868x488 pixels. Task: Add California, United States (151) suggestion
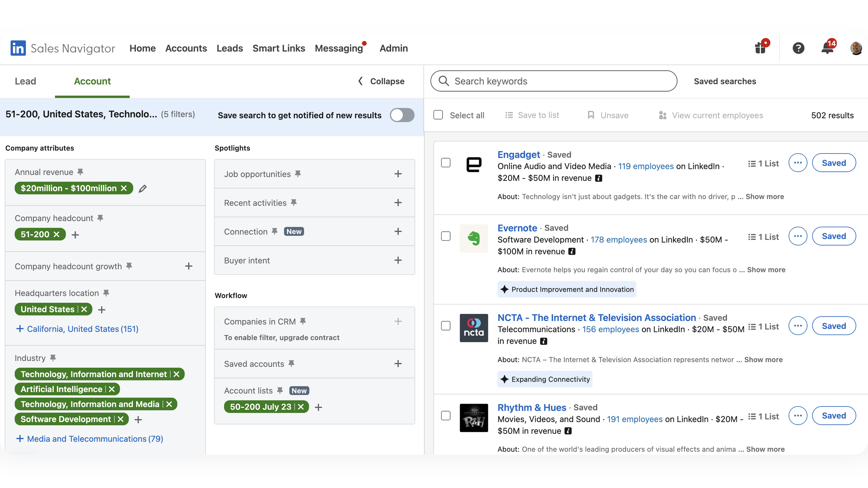pyautogui.click(x=77, y=329)
